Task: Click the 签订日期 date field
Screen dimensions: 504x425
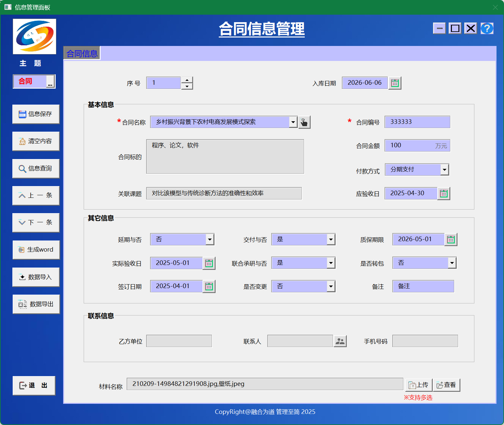Action: (x=176, y=286)
